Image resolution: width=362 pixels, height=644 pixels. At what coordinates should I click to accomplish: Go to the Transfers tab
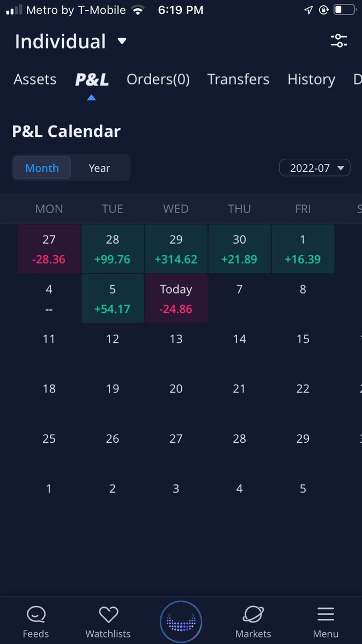tap(238, 79)
